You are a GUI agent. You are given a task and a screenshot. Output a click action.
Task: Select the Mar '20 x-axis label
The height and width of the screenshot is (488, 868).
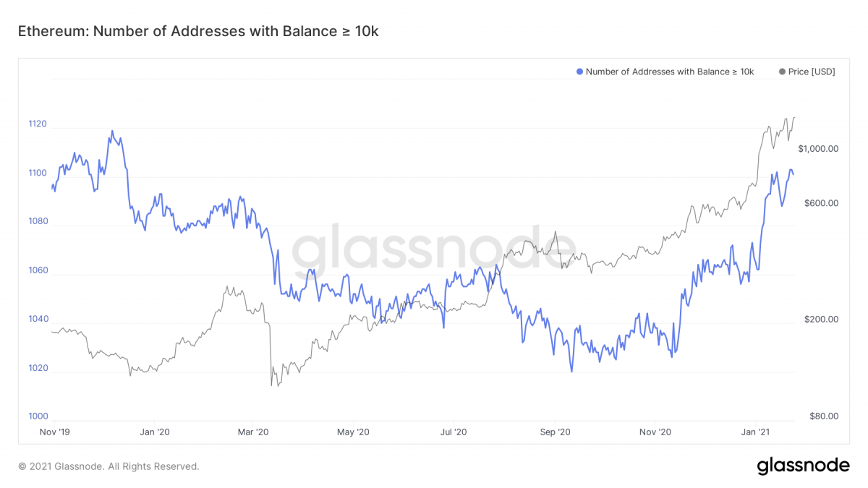tap(253, 432)
